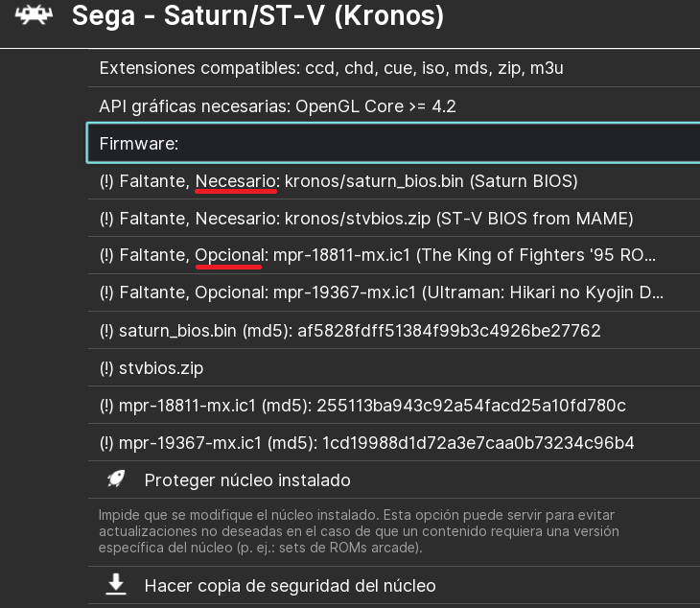
Task: Toggle Proteger núcleo instalado
Action: pyautogui.click(x=247, y=479)
